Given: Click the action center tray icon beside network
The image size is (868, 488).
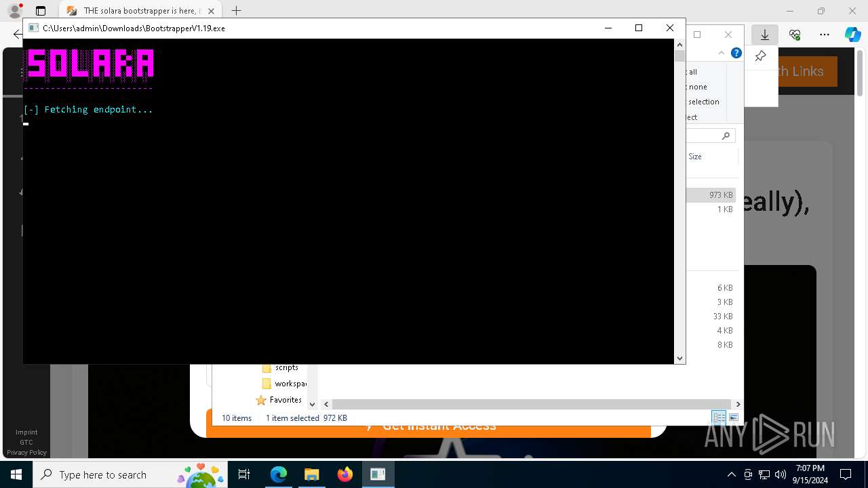Looking at the screenshot, I should tap(748, 474).
